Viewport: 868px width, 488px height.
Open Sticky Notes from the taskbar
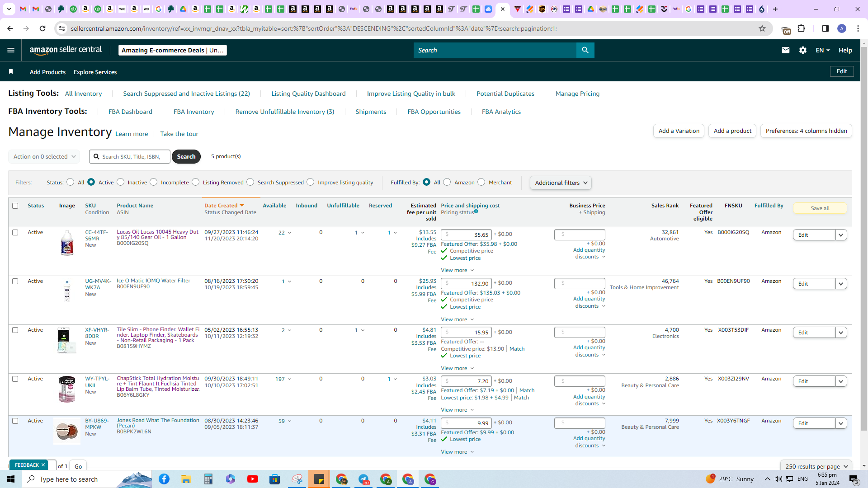[x=319, y=479]
